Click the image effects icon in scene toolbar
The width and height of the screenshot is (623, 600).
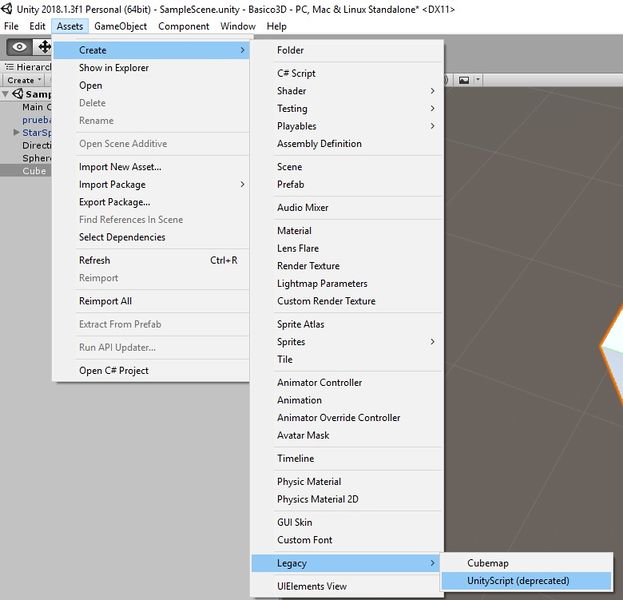click(464, 80)
